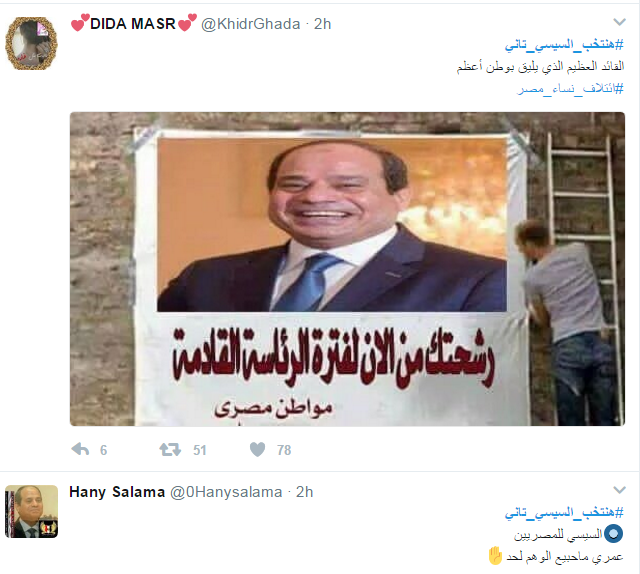640x574 pixels.
Task: Open Hany Salama tweet 2h timestamp
Action: click(x=304, y=492)
